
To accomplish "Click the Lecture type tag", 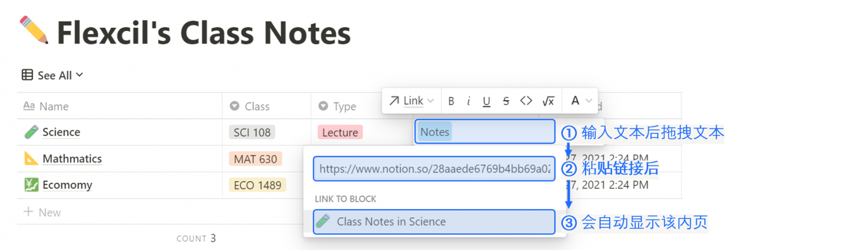I will click(x=340, y=132).
